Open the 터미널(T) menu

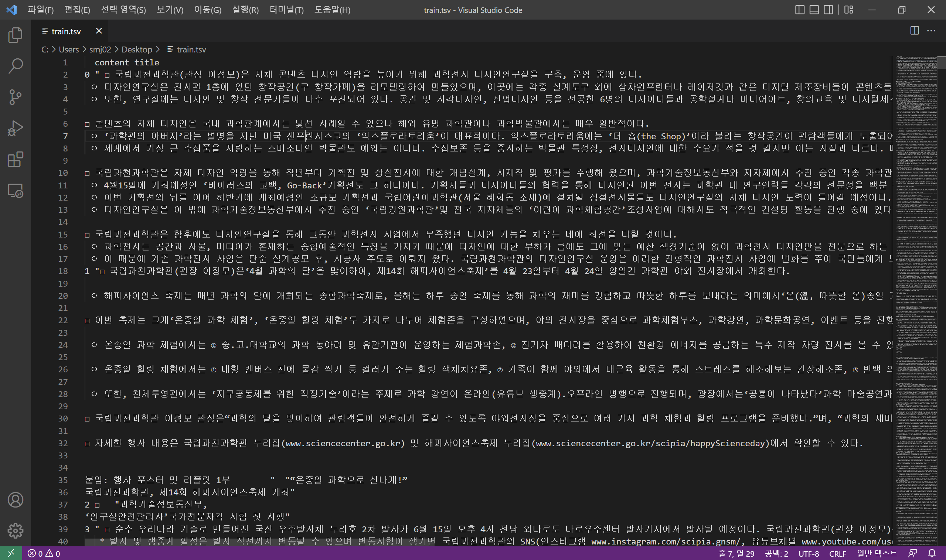click(286, 10)
